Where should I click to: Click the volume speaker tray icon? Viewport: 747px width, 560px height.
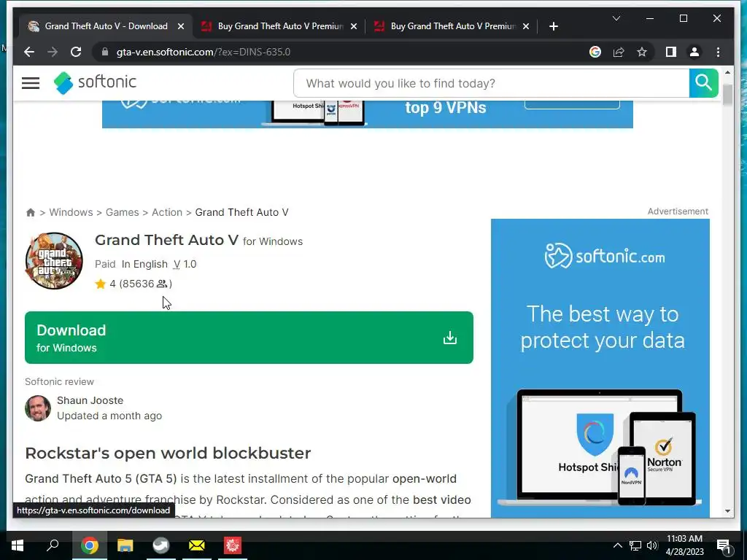coord(652,545)
